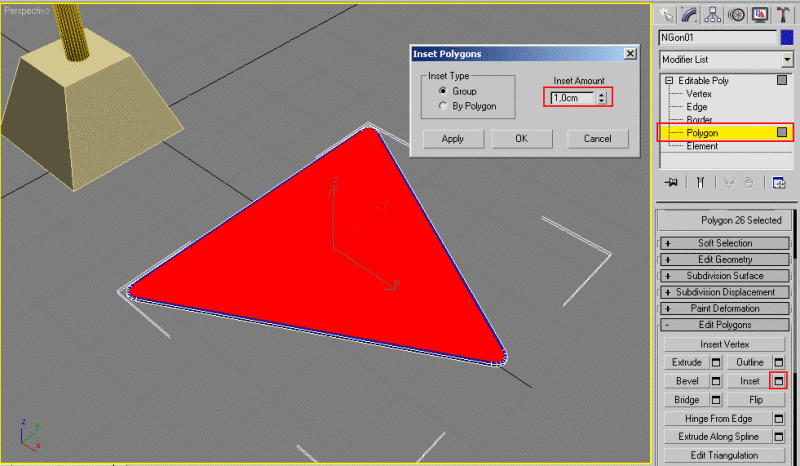Open the Hierarchy panel tab
This screenshot has height=466, width=800.
point(713,15)
